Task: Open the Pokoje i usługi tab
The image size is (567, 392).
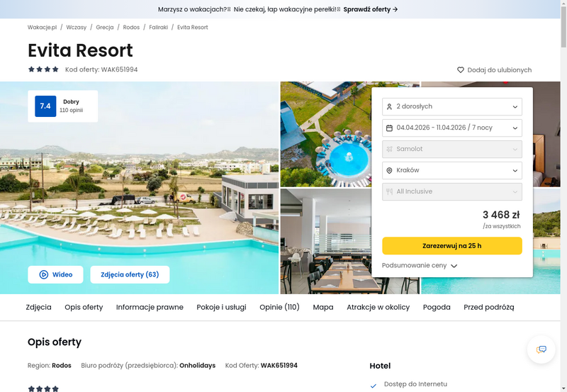Action: pyautogui.click(x=221, y=307)
